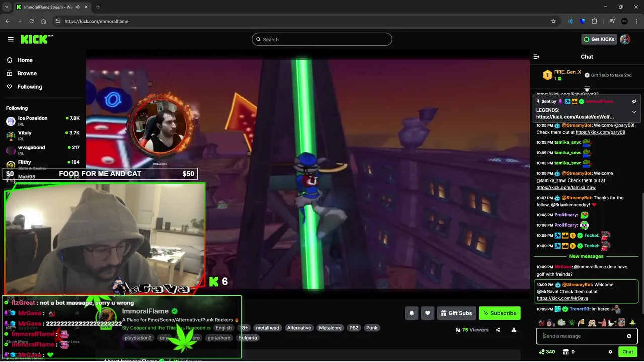Focus the Search box
Viewport: 644px width, 362px height.
[x=322, y=39]
